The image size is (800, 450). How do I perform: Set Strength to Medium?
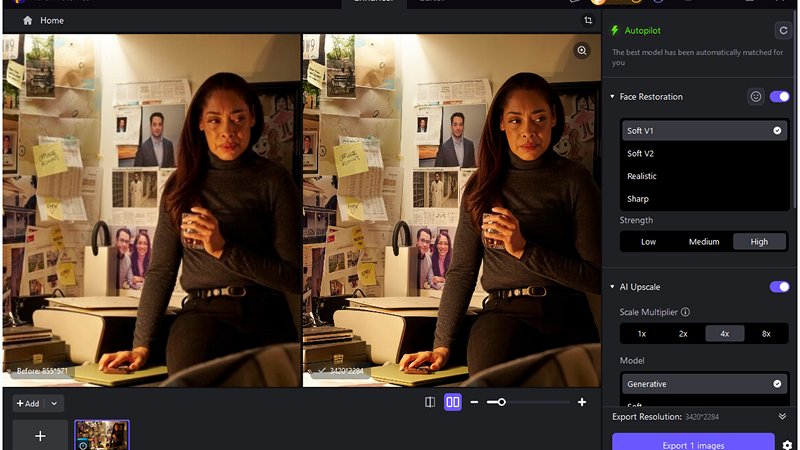click(704, 242)
